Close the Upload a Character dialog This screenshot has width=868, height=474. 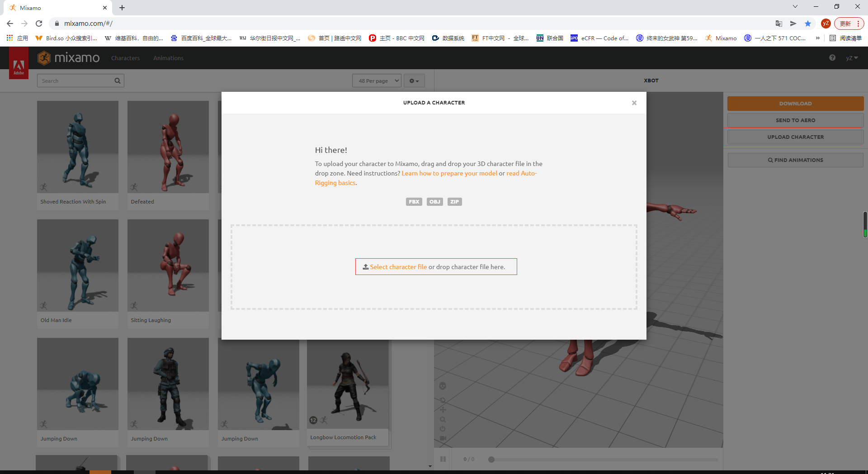point(634,103)
